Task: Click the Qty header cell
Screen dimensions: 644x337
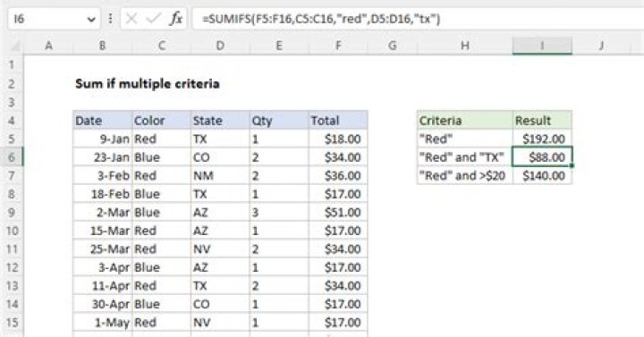Action: (x=279, y=121)
